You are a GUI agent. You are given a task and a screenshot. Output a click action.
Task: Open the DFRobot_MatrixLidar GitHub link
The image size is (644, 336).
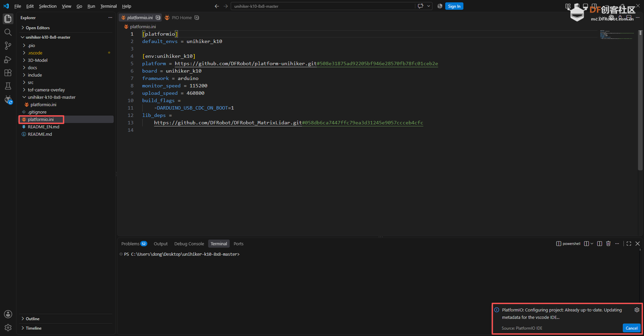coord(289,123)
